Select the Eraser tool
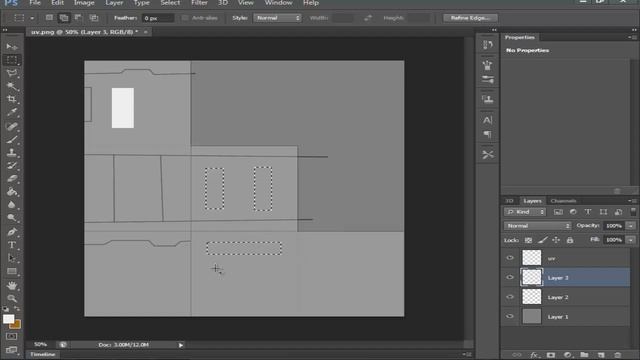This screenshot has height=360, width=640. pos(11,179)
